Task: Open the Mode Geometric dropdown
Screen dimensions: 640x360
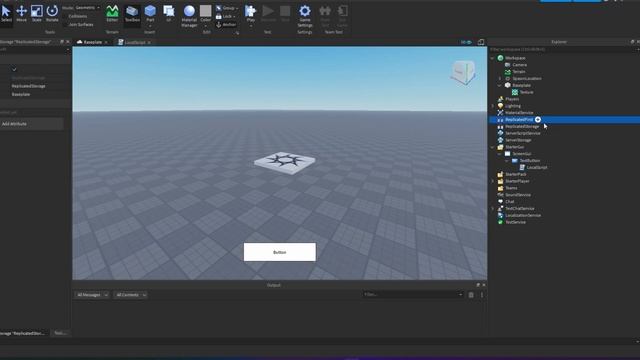Action: tap(87, 7)
